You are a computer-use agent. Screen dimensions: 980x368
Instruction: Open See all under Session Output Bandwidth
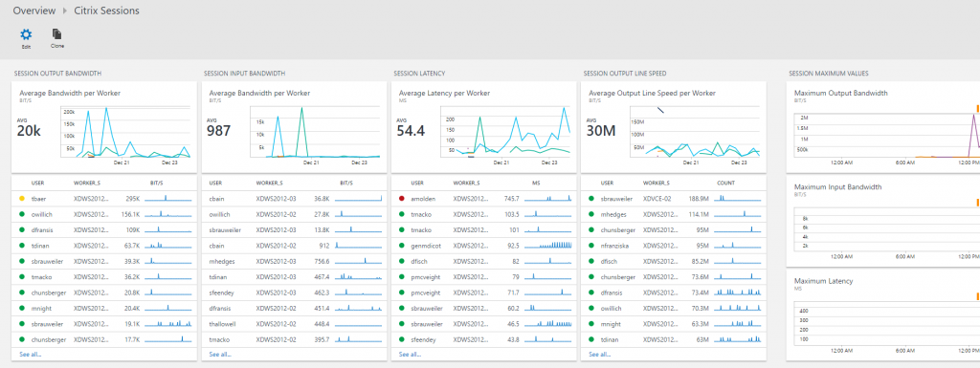(31, 355)
